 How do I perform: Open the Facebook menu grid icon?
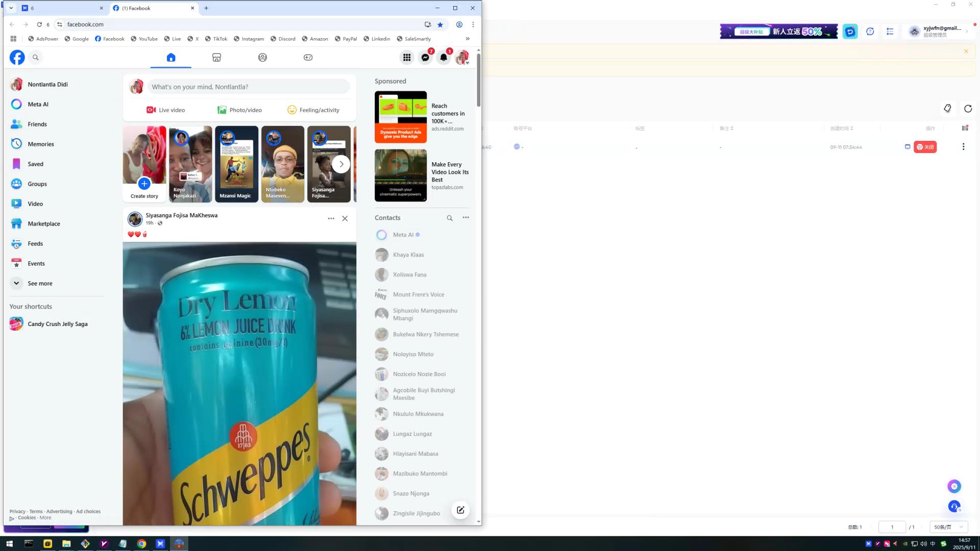pyautogui.click(x=407, y=58)
